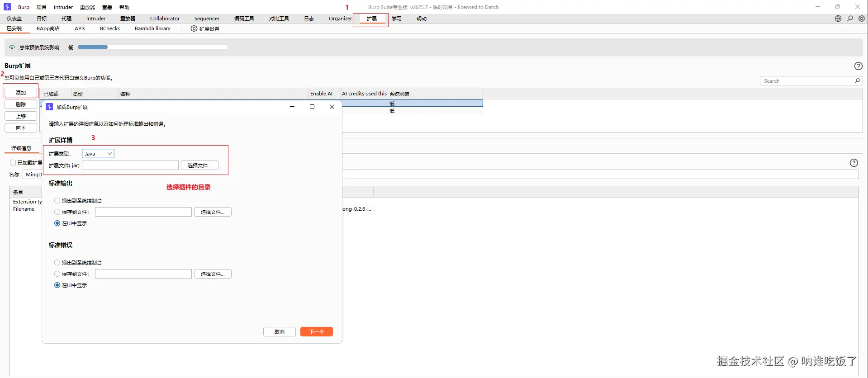Open the 扩展类型 Java dropdown
The width and height of the screenshot is (868, 378).
coord(98,154)
